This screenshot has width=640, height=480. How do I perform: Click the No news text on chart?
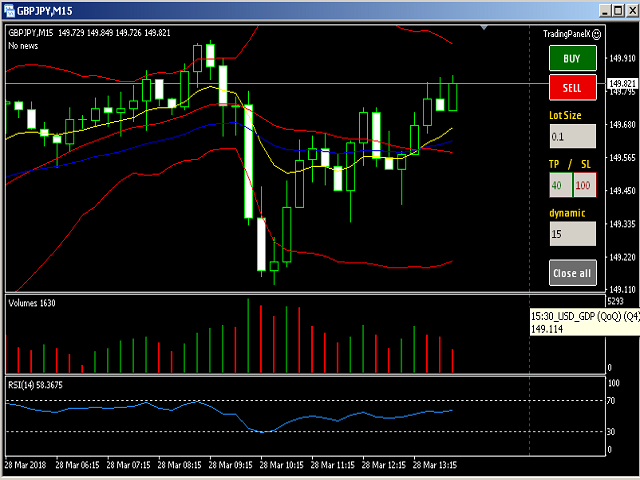(x=24, y=46)
